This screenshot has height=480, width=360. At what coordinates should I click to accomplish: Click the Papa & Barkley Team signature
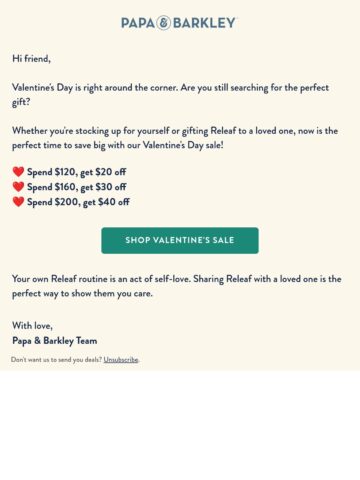pos(55,341)
